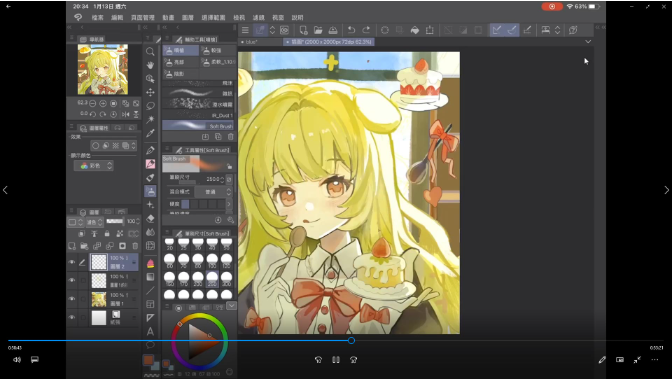Select the Airbrush tool
The image size is (672, 379).
[150, 191]
